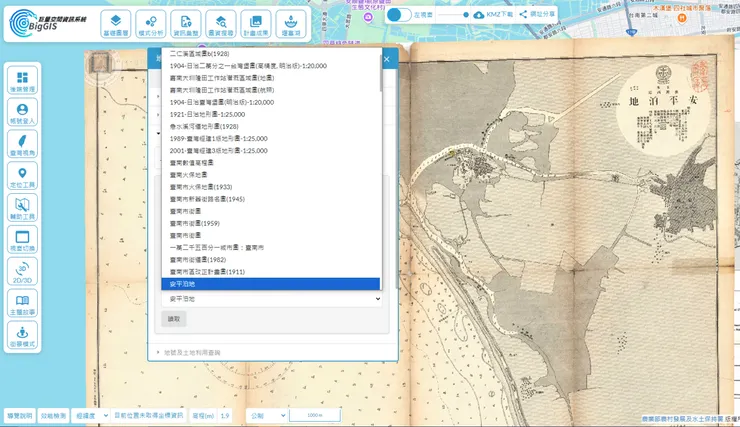Open the 模式分析 model analysis tool
Image resolution: width=740 pixels, height=427 pixels.
151,24
